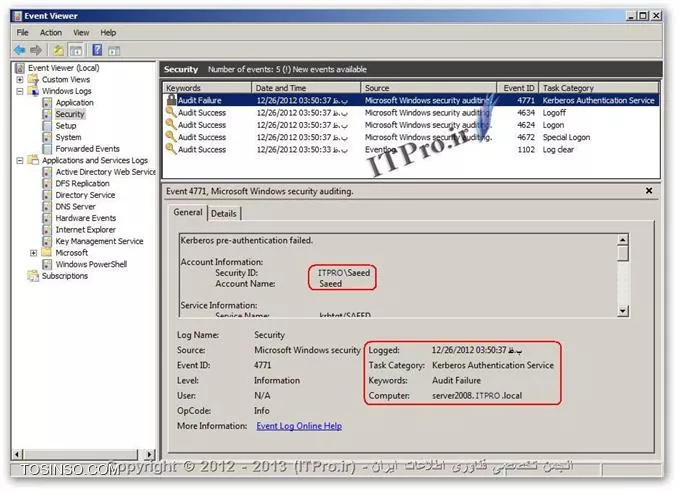
Task: Sort events by Task Category column header
Action: click(599, 88)
